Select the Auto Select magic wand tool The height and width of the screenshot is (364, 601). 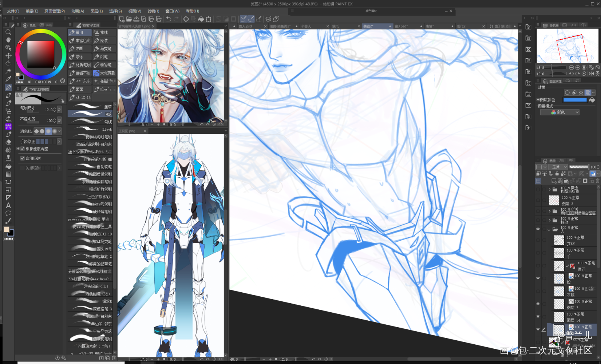8,71
